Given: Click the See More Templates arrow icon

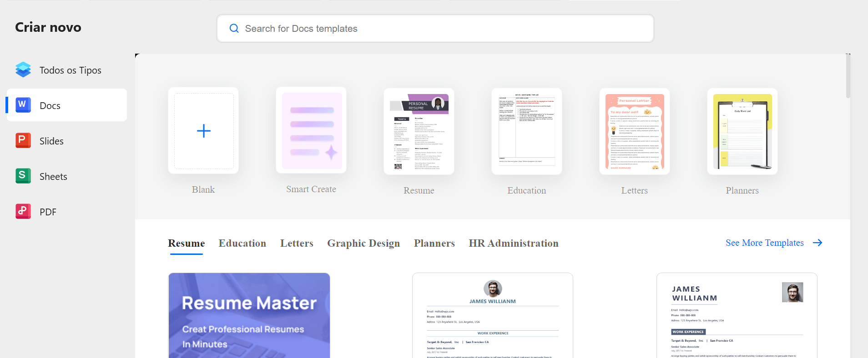Looking at the screenshot, I should coord(818,243).
